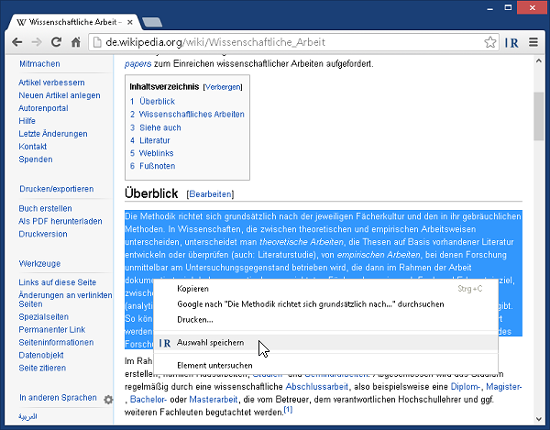Open the Masterarbeit article link
The image size is (550, 430).
click(213, 399)
